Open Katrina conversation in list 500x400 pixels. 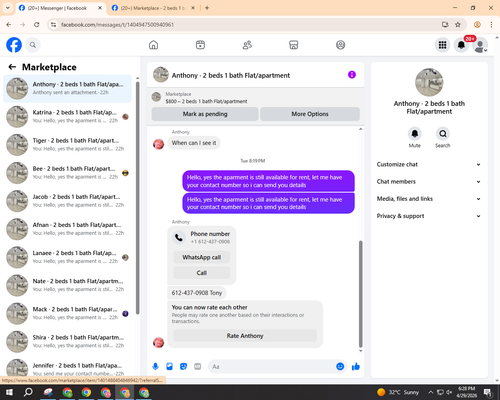[x=67, y=117]
